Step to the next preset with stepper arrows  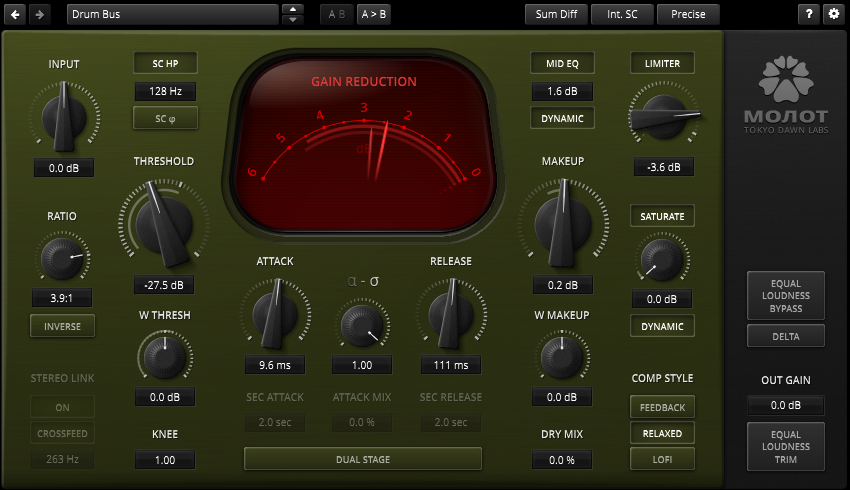pos(293,19)
